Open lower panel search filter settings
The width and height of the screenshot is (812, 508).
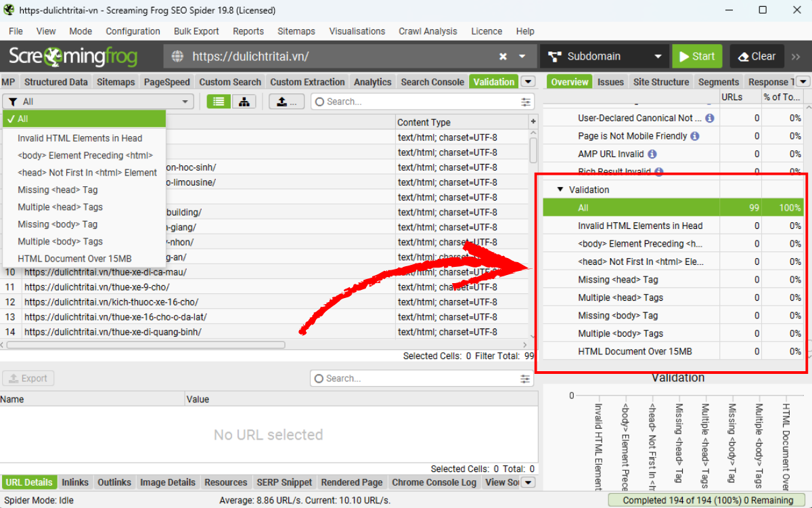pyautogui.click(x=525, y=379)
